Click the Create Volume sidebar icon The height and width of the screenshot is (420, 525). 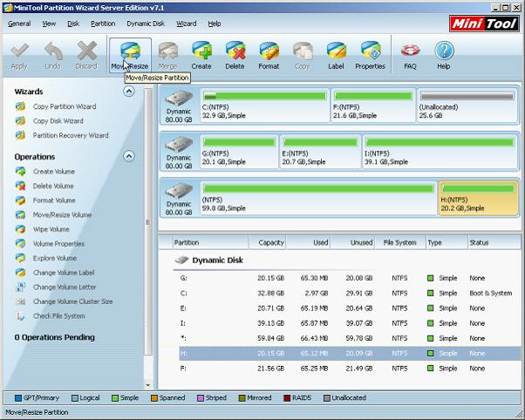pos(20,172)
